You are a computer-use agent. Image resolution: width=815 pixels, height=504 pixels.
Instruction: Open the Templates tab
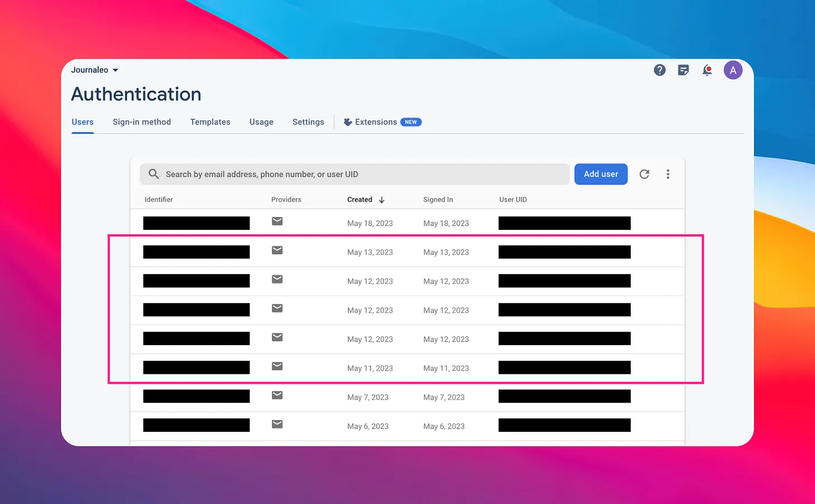[x=210, y=122]
